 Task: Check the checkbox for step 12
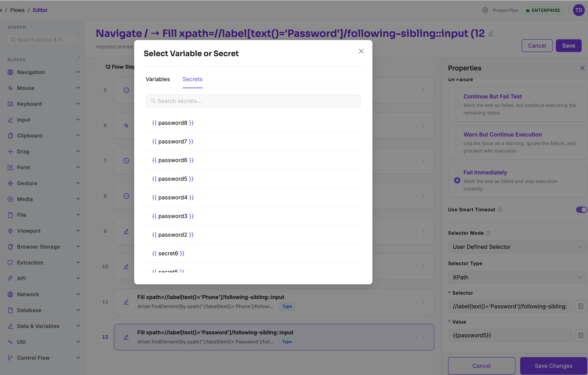[94, 337]
